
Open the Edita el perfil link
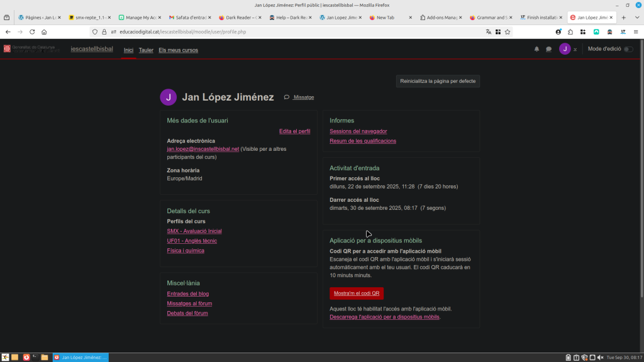(x=294, y=131)
